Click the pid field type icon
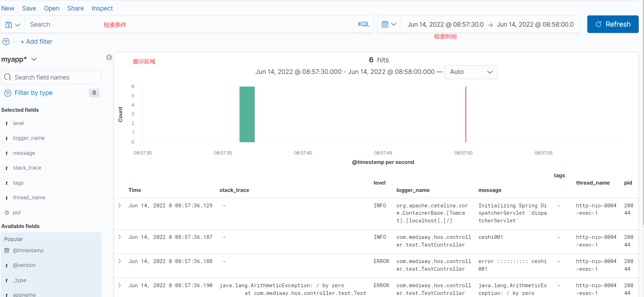The image size is (644, 297). [x=7, y=213]
